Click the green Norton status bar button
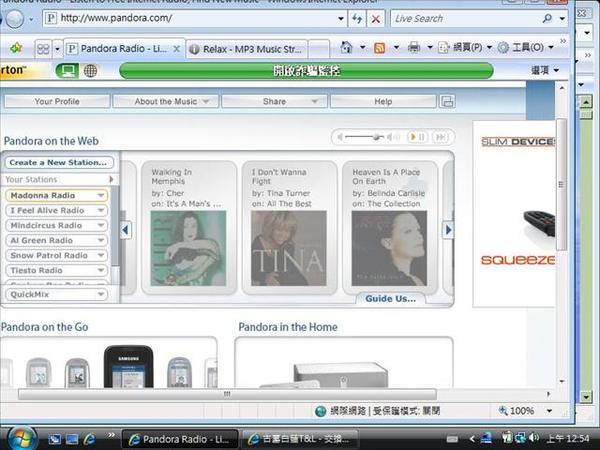 [x=306, y=71]
